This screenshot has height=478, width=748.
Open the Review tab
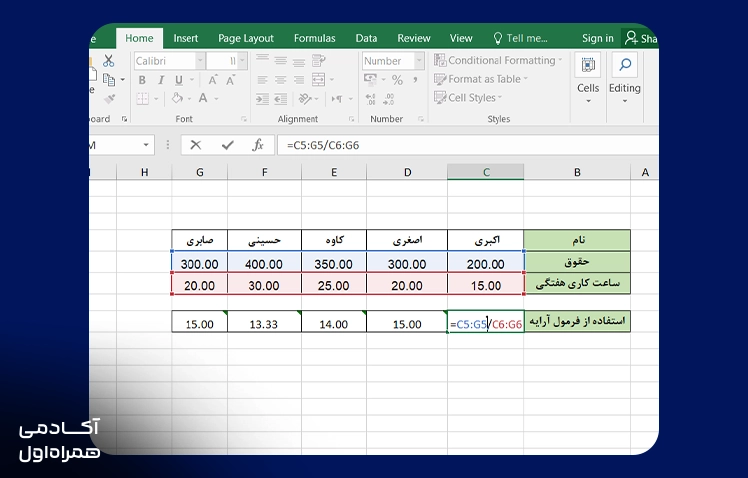click(414, 38)
